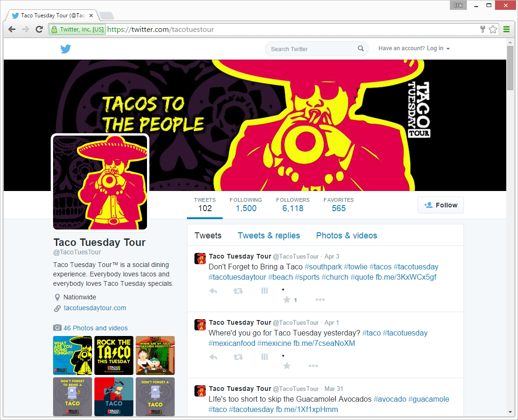Click the scrollbar down arrow
Screen dimensions: 518x420
[510, 412]
